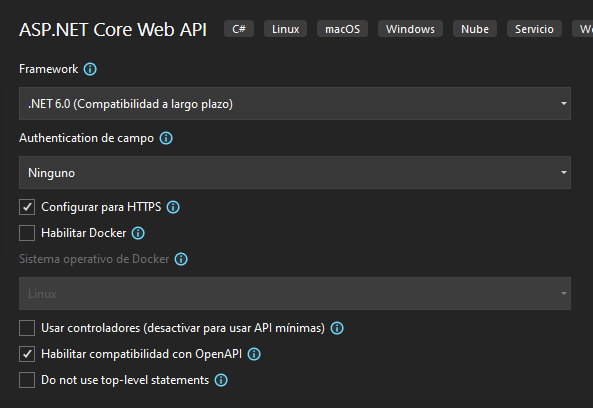
Task: Click the Windows tag
Action: [x=410, y=29]
